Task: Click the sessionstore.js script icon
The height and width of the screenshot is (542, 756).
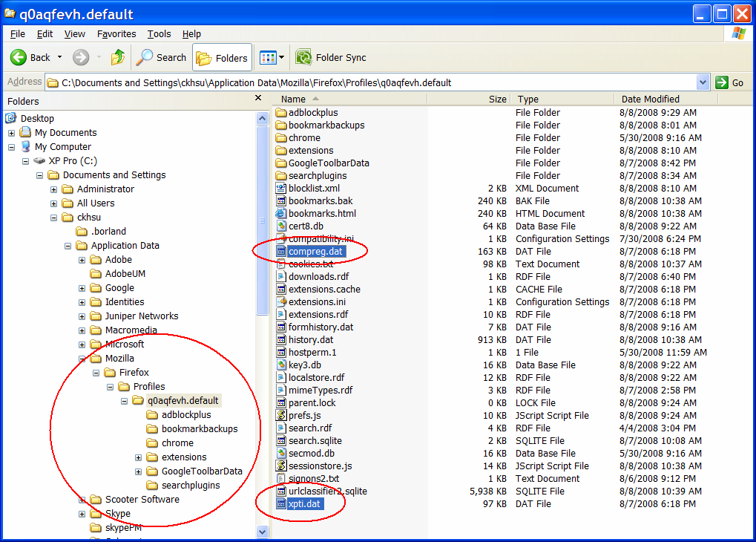Action: (281, 466)
